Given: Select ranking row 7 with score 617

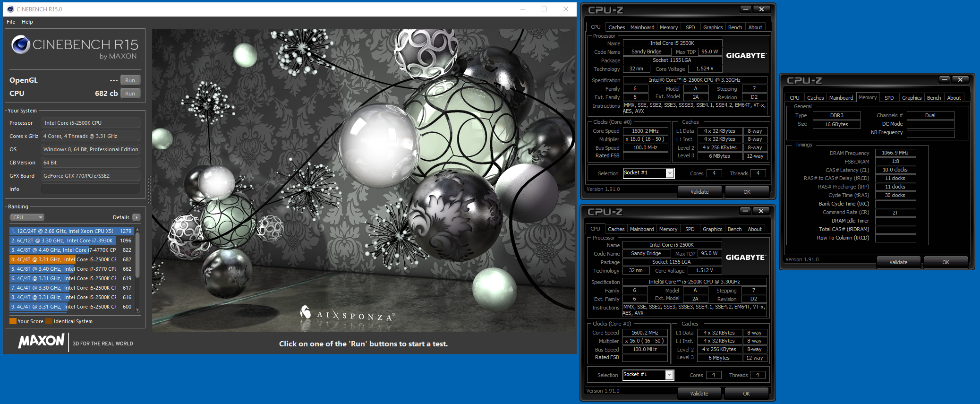Looking at the screenshot, I should [x=71, y=288].
